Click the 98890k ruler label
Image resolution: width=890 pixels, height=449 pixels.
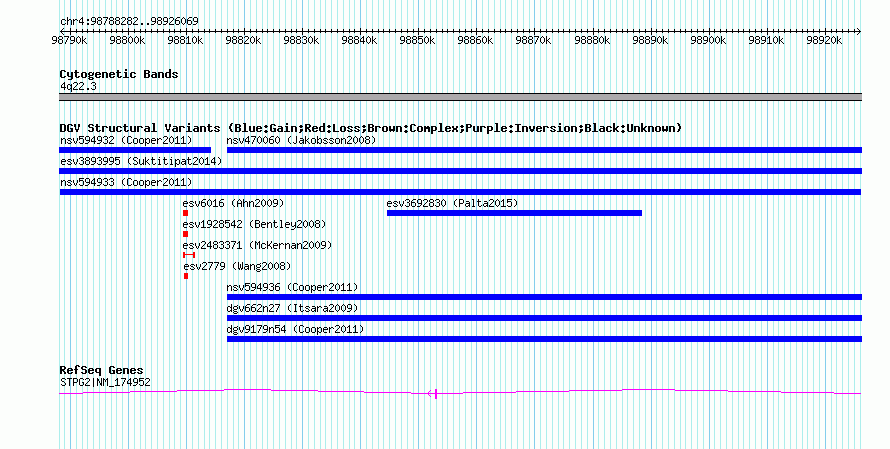(x=650, y=40)
